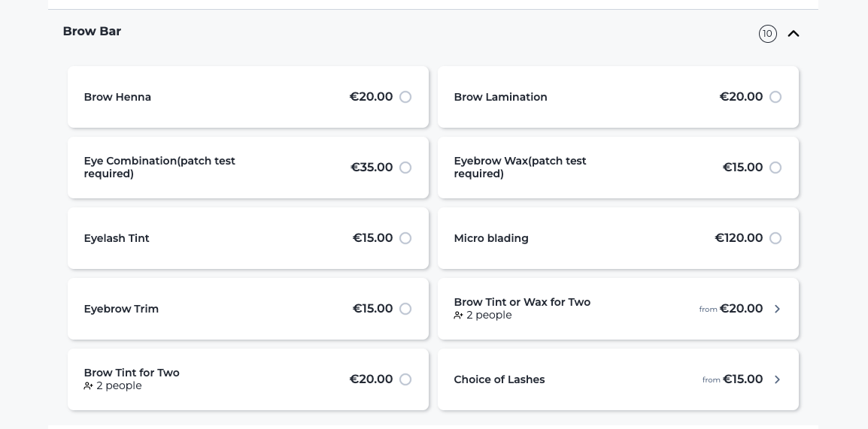Image resolution: width=868 pixels, height=429 pixels.
Task: Click the Brow Bar section heading
Action: coord(92,32)
